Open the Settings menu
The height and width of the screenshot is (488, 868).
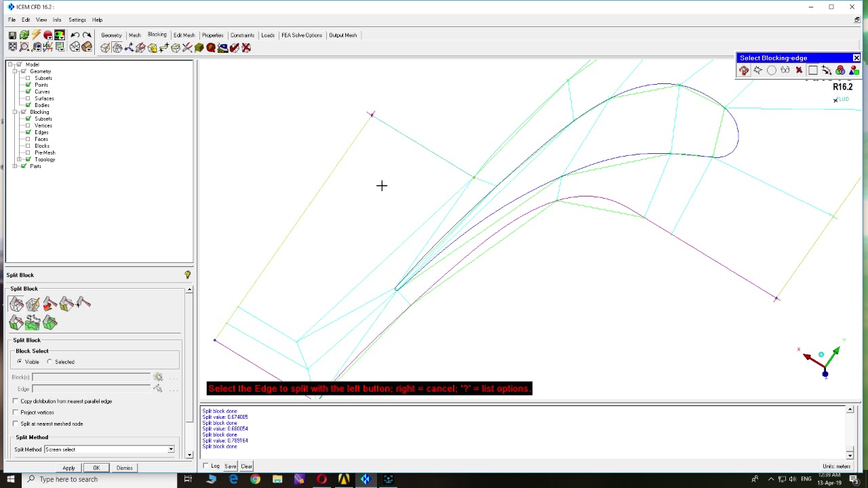coord(77,20)
